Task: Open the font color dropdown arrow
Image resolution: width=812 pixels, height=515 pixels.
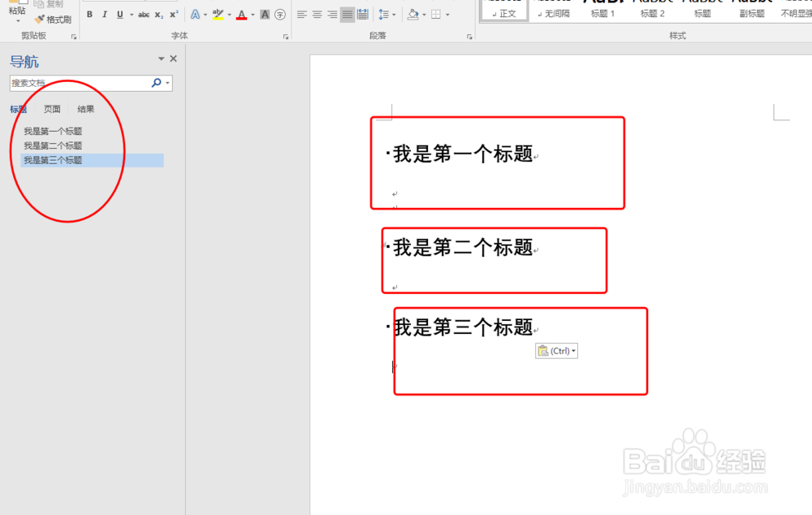Action: click(x=253, y=15)
